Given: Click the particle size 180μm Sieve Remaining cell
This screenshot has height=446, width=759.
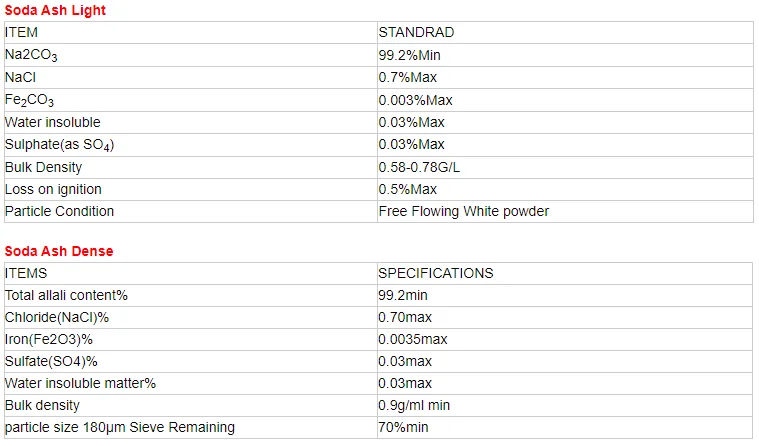Looking at the screenshot, I should pos(120,427).
